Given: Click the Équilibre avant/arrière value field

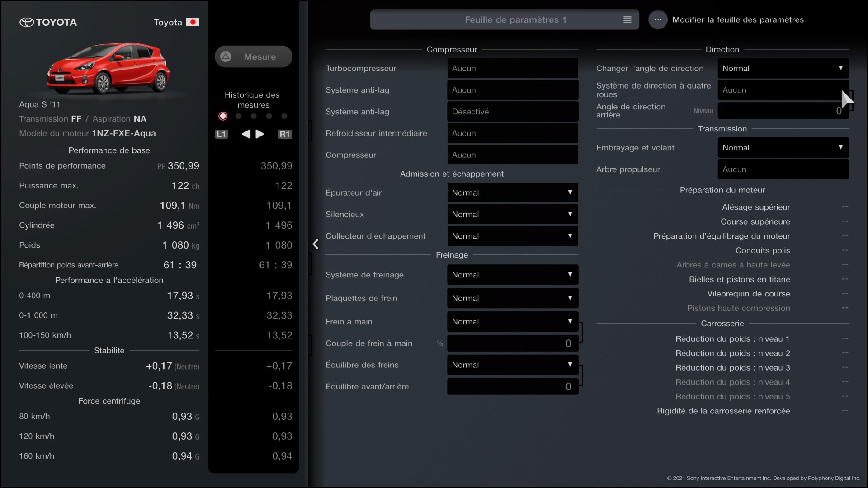Looking at the screenshot, I should (x=512, y=387).
